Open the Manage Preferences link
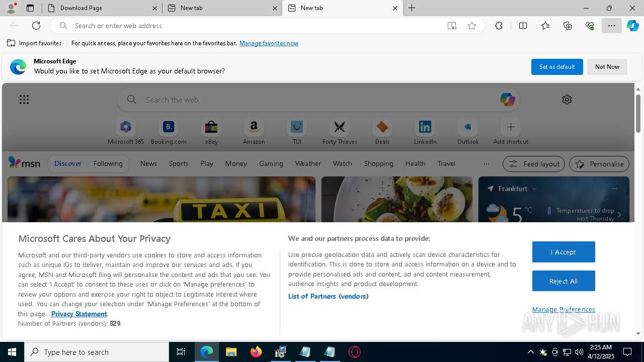644x362 pixels. (563, 310)
